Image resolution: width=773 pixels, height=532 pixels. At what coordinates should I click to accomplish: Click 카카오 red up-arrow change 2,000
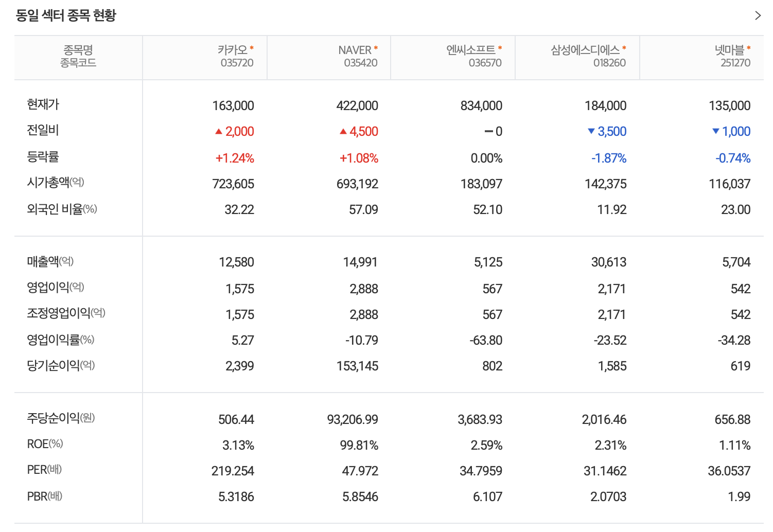(235, 131)
